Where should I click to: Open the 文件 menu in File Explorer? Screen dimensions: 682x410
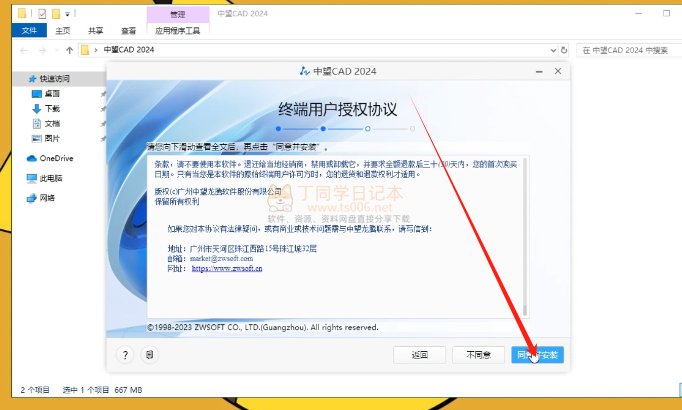pos(29,30)
